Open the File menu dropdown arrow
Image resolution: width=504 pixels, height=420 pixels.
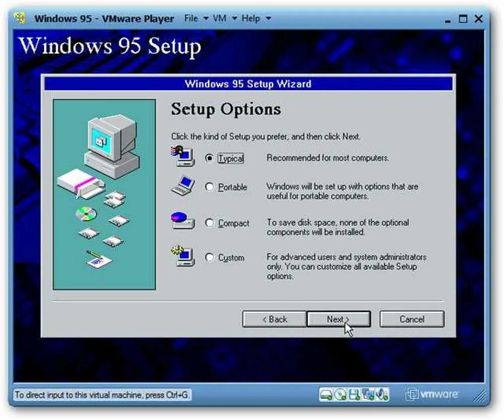206,19
